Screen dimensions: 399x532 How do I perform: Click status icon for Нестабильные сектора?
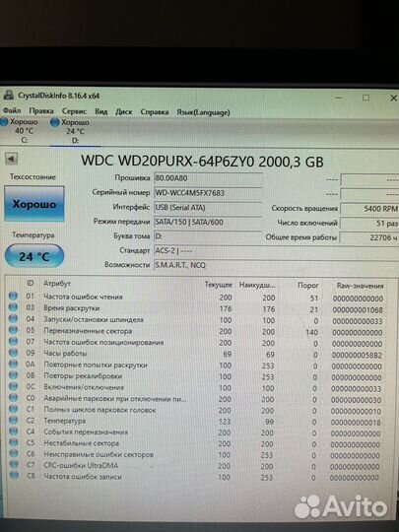(14, 442)
